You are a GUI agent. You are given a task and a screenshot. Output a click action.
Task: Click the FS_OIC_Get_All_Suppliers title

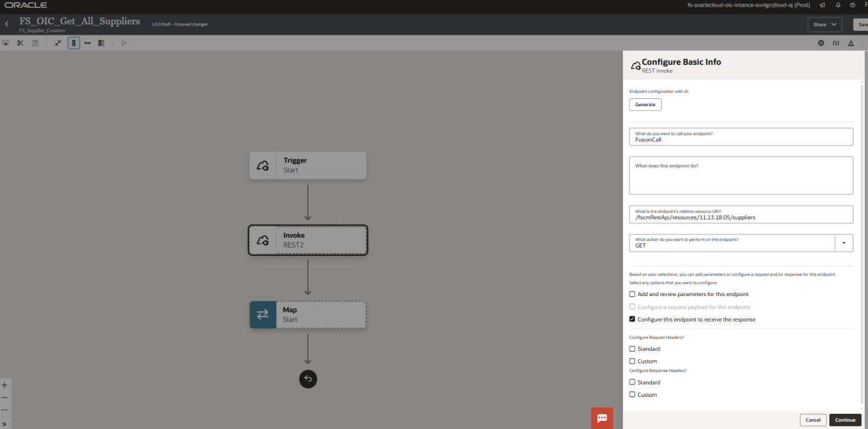point(80,21)
